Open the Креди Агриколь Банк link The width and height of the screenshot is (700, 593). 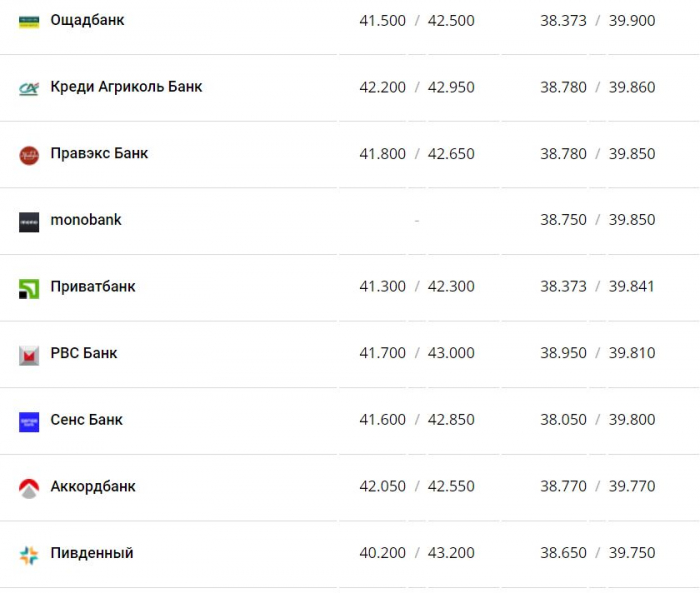click(x=126, y=87)
